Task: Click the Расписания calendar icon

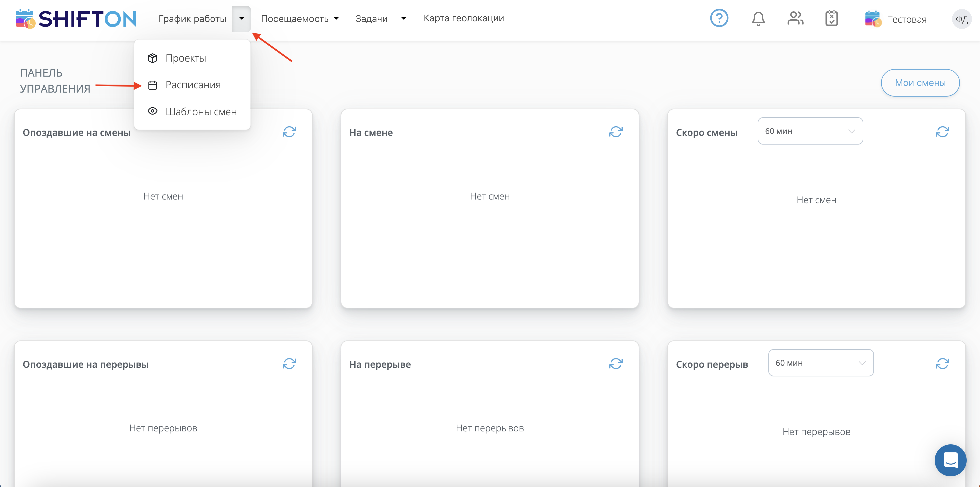Action: (x=153, y=85)
